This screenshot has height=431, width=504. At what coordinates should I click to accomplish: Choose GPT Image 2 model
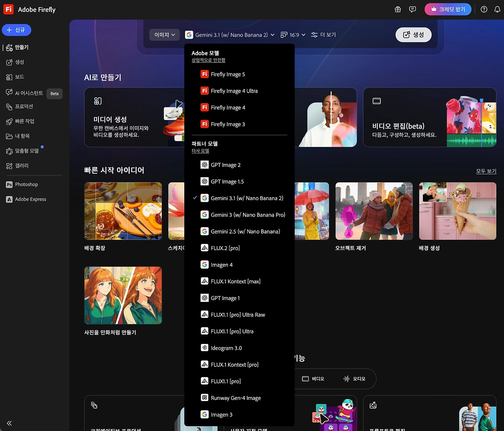239,165
